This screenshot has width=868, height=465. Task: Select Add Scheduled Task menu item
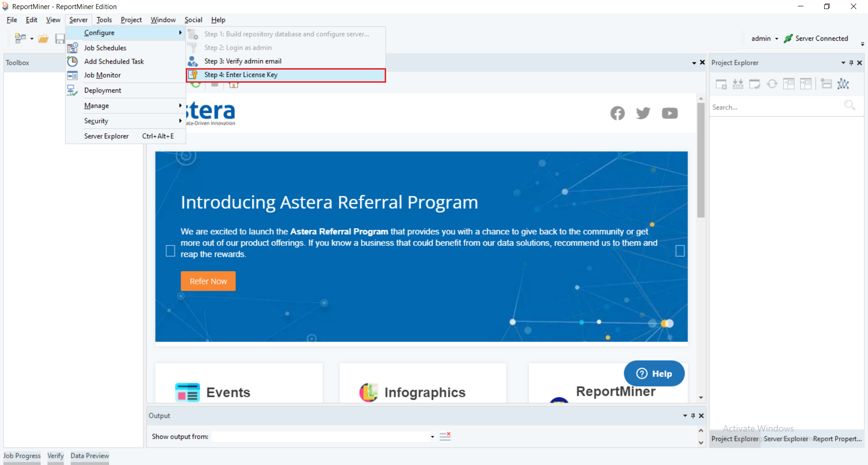(x=126, y=61)
